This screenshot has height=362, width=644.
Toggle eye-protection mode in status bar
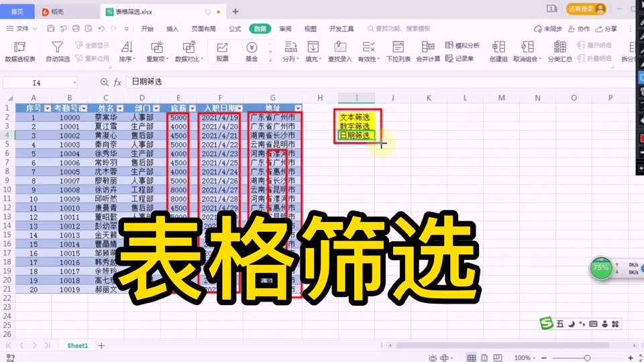point(433,358)
